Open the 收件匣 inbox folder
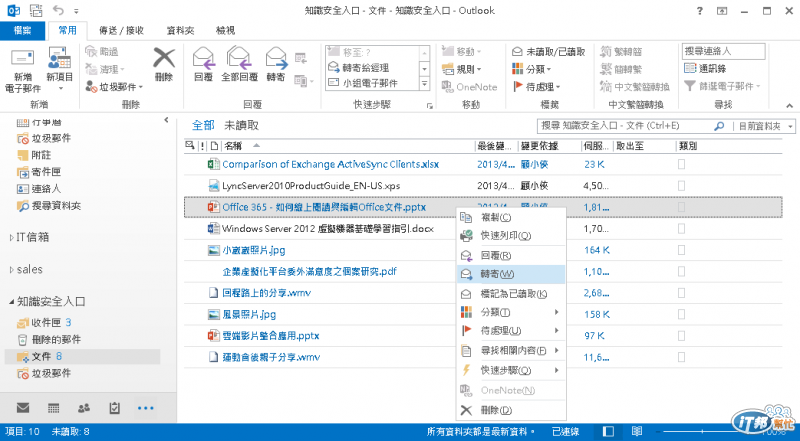 (x=44, y=323)
